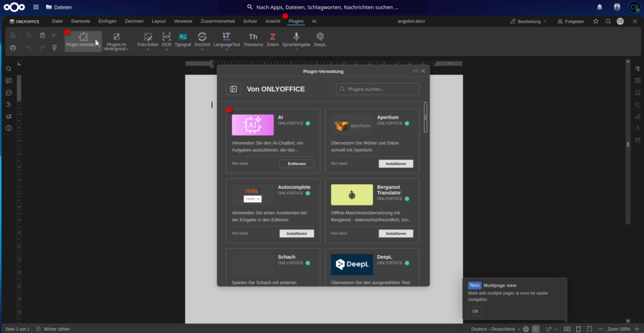Click the Foto-Editor plugin icon
Viewport: 644px width, 333px height.
[148, 37]
